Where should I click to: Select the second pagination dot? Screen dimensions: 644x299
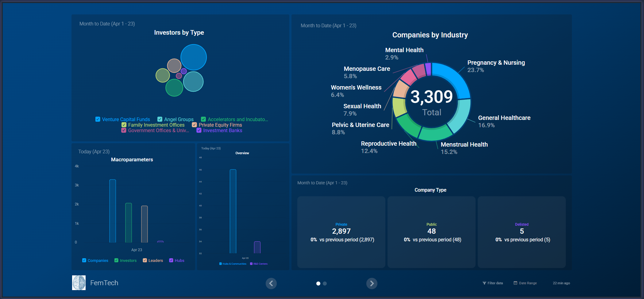(x=325, y=284)
